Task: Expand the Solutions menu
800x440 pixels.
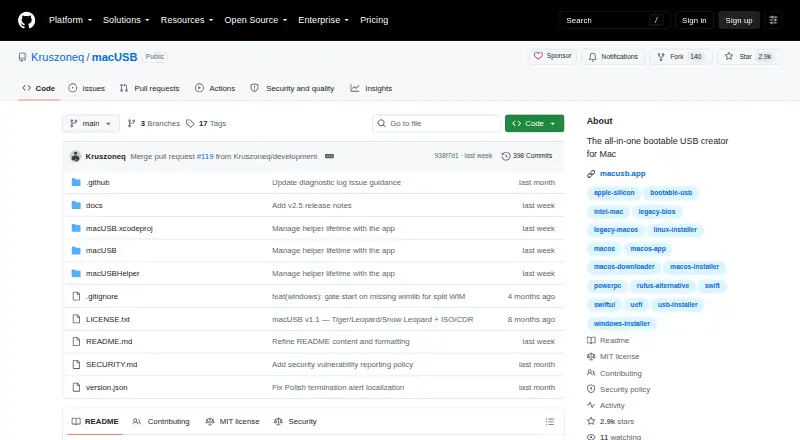Action: pyautogui.click(x=126, y=20)
